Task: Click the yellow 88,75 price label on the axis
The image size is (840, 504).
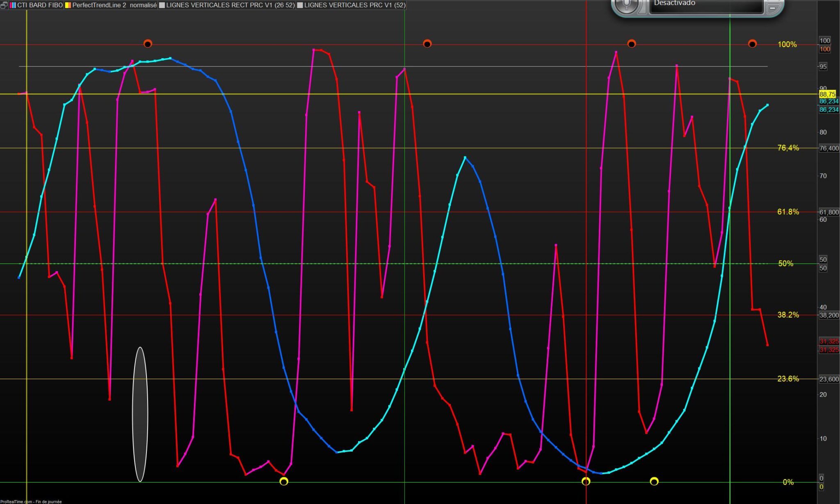Action: click(827, 94)
